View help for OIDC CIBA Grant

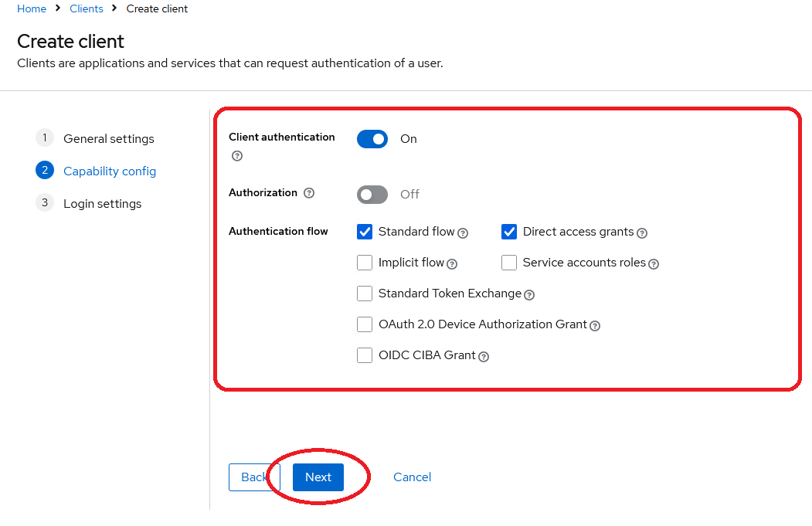point(484,357)
